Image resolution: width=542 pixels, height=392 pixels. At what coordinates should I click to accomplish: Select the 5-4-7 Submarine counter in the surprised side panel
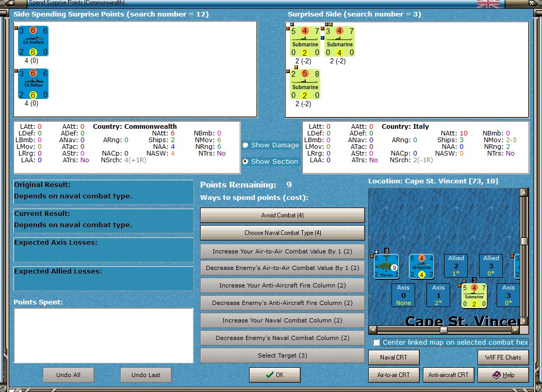click(x=305, y=41)
